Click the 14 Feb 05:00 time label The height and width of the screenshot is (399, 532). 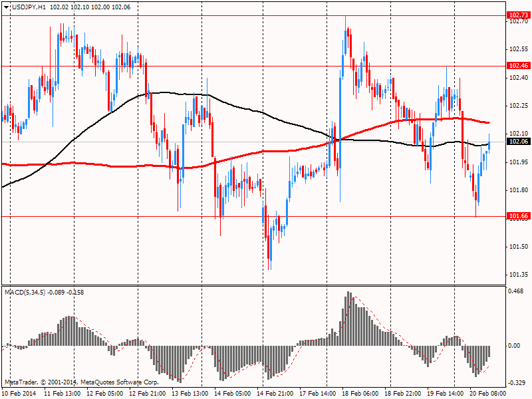click(x=233, y=393)
